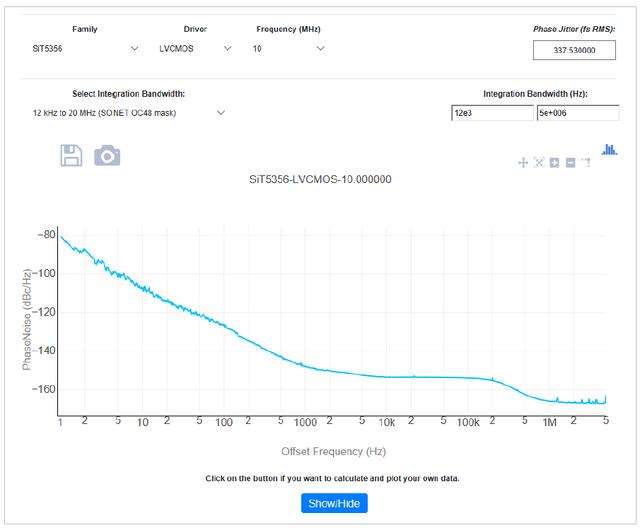Click the camera snapshot icon
Image resolution: width=640 pixels, height=530 pixels.
click(x=107, y=155)
